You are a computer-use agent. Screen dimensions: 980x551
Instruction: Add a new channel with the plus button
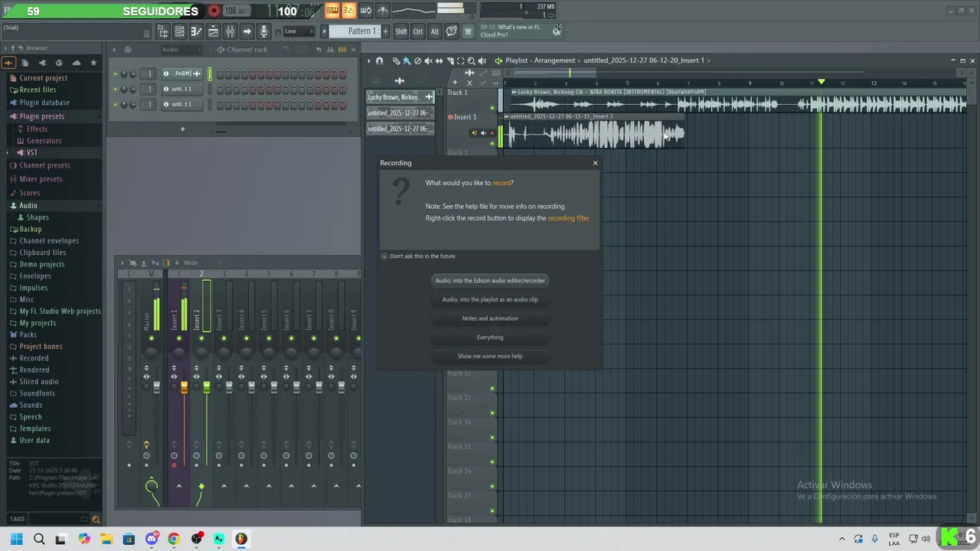182,129
